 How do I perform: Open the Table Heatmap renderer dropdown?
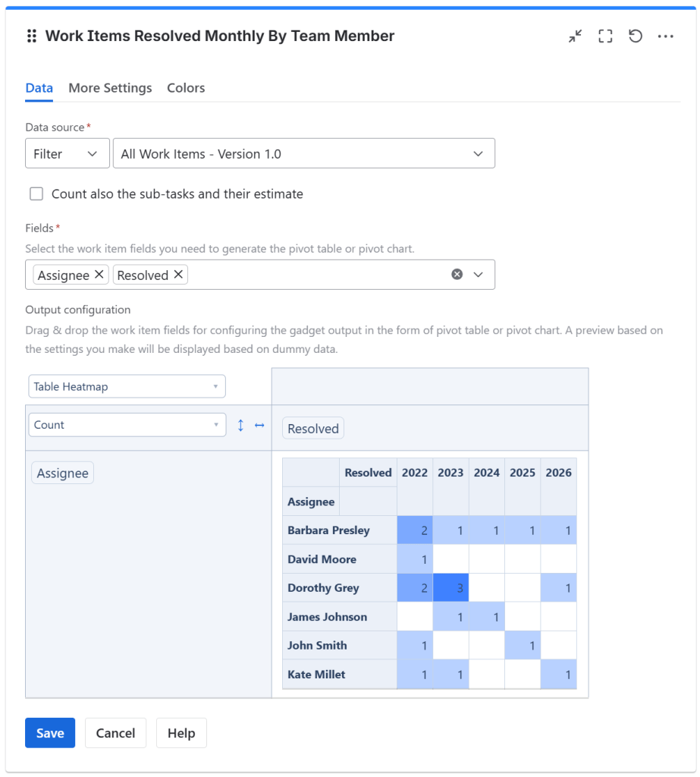pos(127,386)
